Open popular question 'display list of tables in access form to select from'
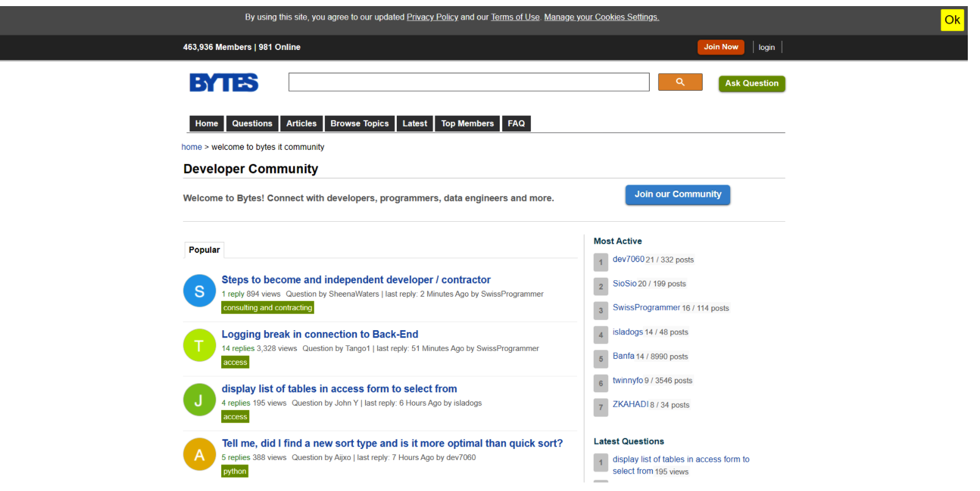Screen dimensions: 980x491 click(339, 389)
